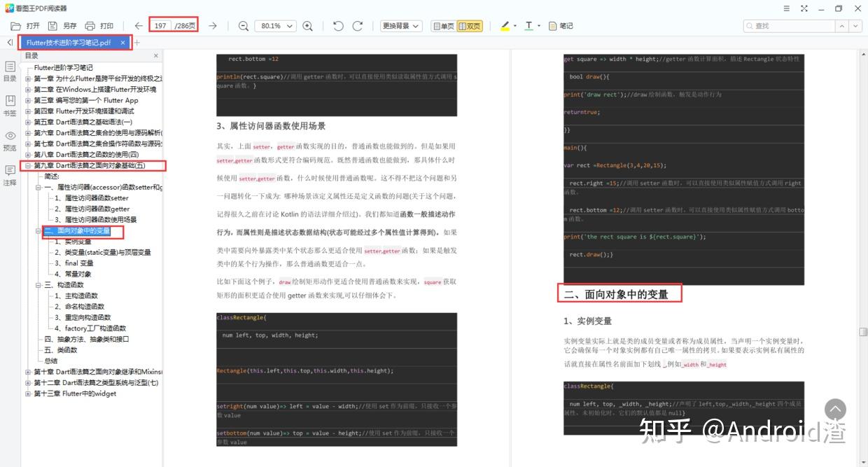Click the page number field showing 197
The height and width of the screenshot is (467, 868).
(161, 26)
